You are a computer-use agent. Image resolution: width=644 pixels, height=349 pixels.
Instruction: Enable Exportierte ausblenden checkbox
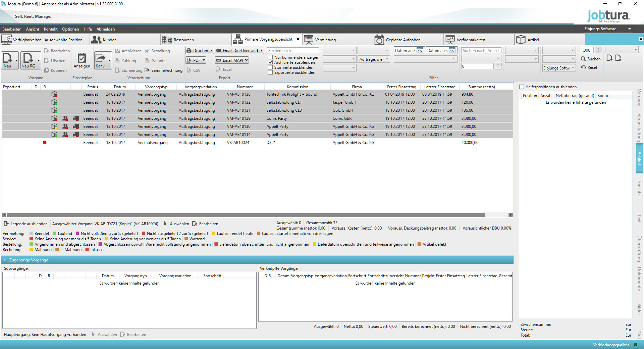[270, 72]
